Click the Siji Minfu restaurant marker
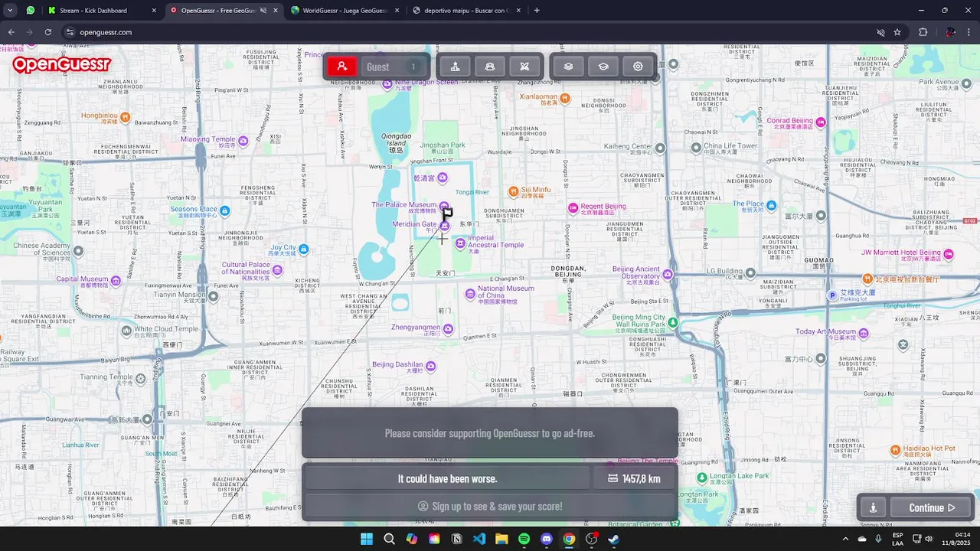The height and width of the screenshot is (551, 980). pos(514,191)
